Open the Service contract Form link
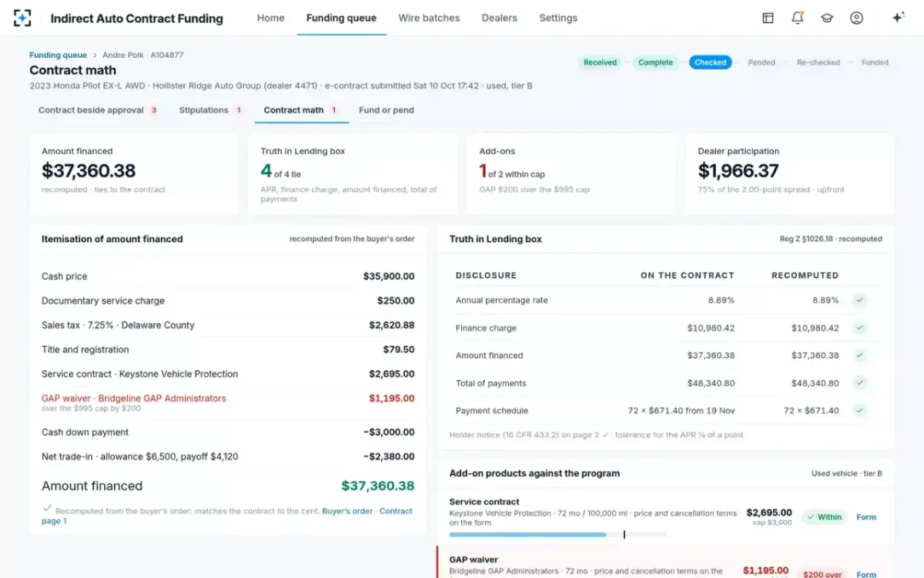 [866, 517]
